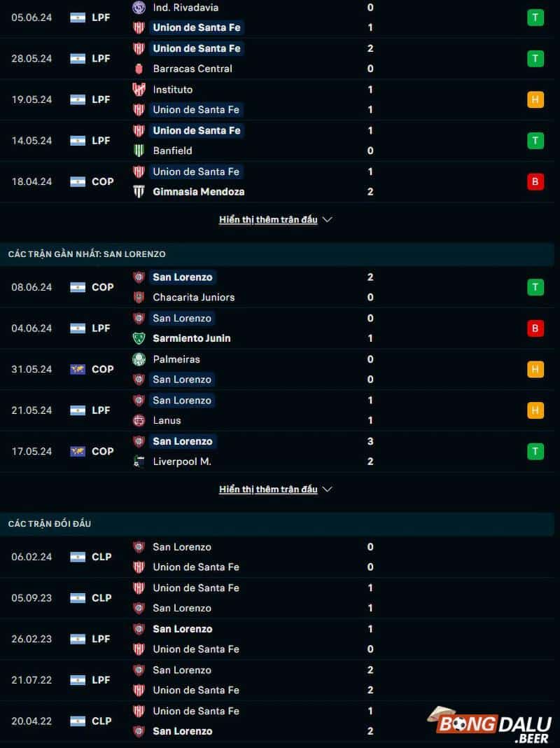This screenshot has width=560, height=748.
Task: Click the Chacarita Juniors club crest
Action: pos(139,298)
